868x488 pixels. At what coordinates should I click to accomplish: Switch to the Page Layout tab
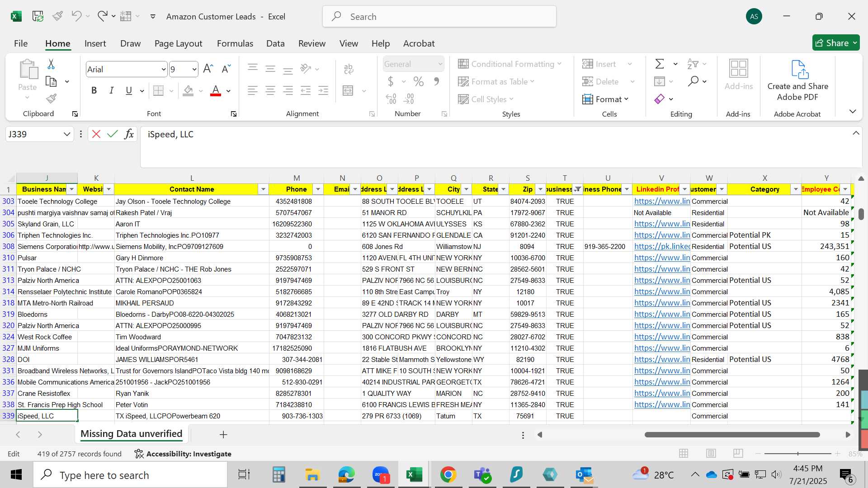coord(178,43)
